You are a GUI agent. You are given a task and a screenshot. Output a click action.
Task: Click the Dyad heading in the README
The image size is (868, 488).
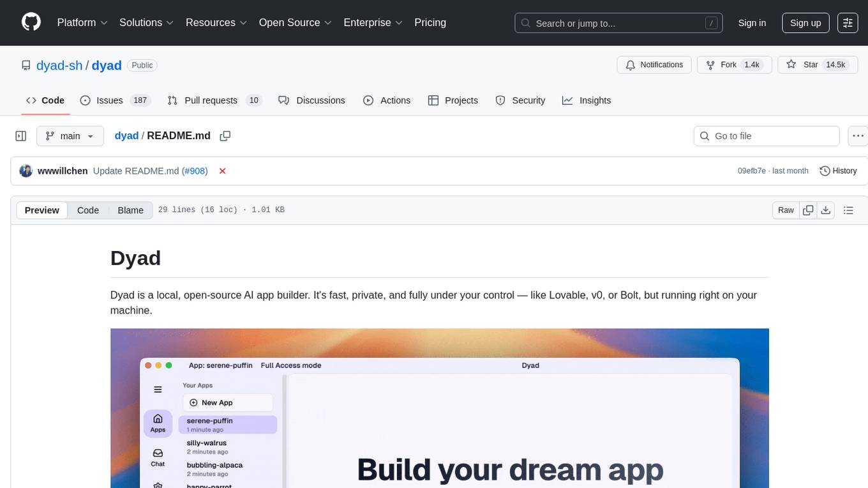135,258
